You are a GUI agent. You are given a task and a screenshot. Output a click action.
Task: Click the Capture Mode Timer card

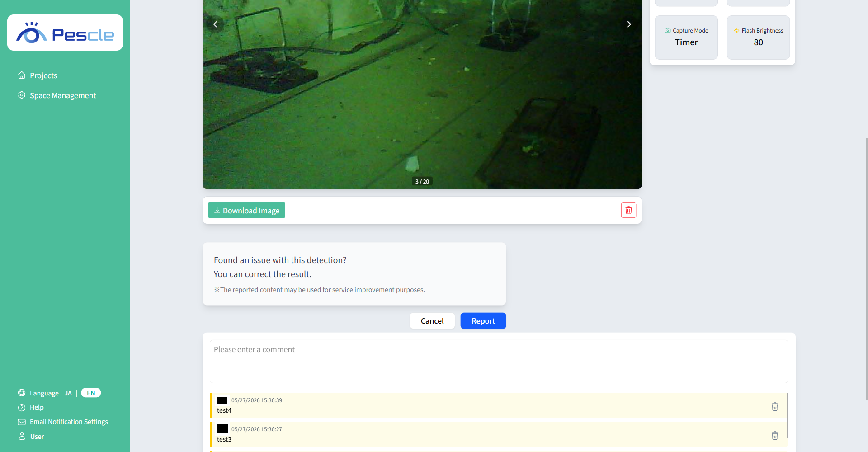[686, 38]
